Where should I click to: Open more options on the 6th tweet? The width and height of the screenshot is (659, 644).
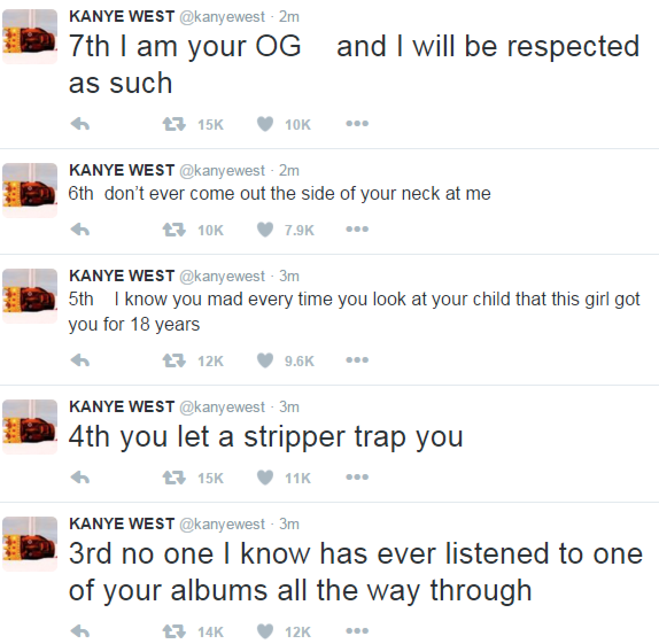click(357, 229)
